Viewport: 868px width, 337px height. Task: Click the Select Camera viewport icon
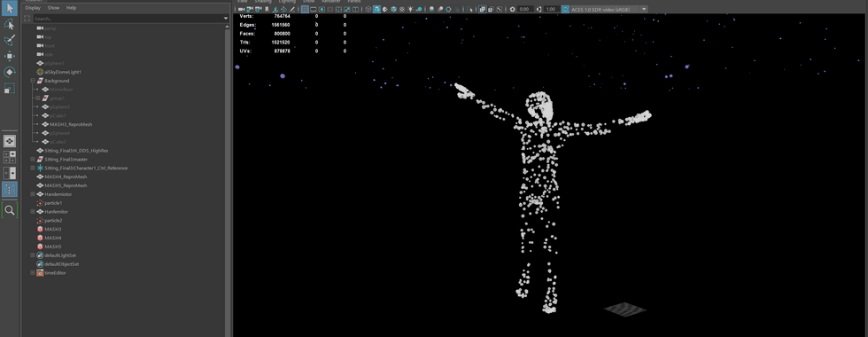[241, 10]
